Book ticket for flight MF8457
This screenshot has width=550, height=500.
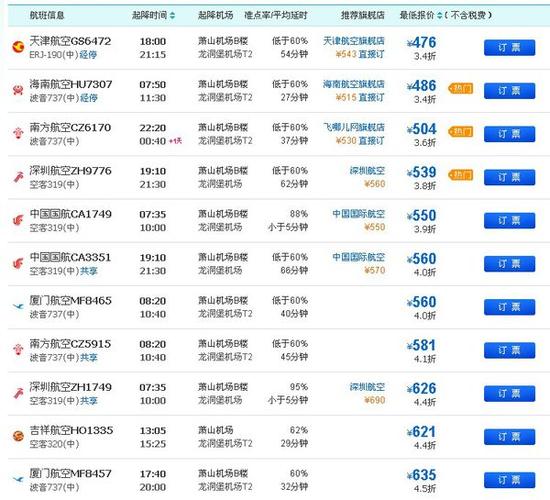(x=509, y=480)
